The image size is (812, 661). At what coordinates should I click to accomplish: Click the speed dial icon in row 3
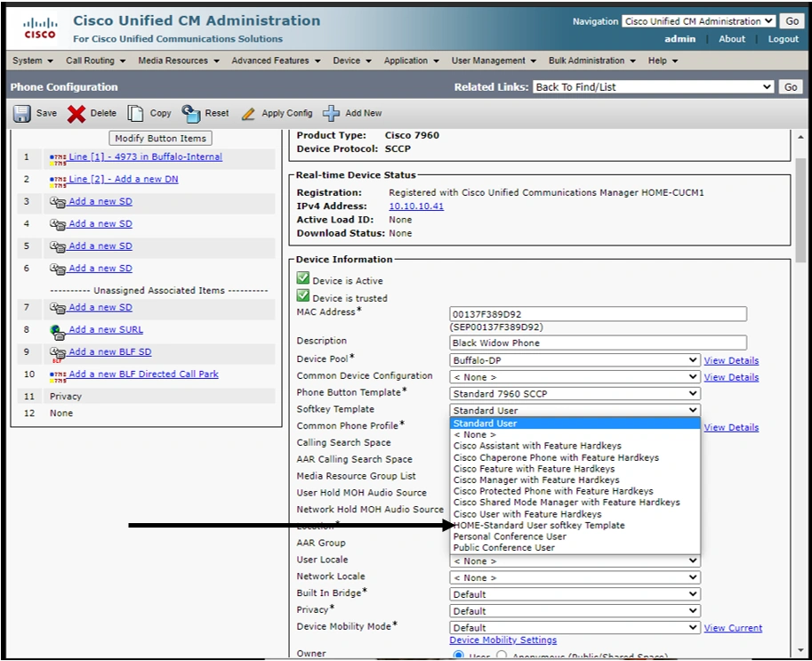click(58, 202)
